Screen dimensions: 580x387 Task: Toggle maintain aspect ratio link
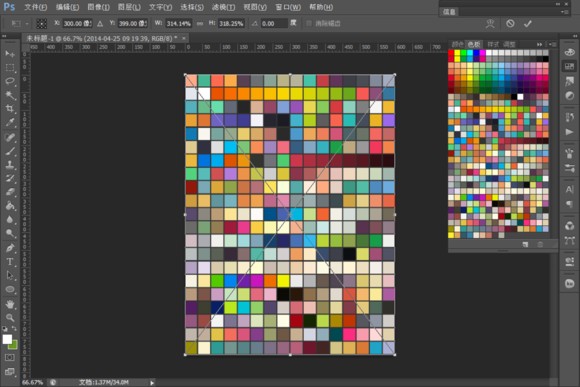200,24
